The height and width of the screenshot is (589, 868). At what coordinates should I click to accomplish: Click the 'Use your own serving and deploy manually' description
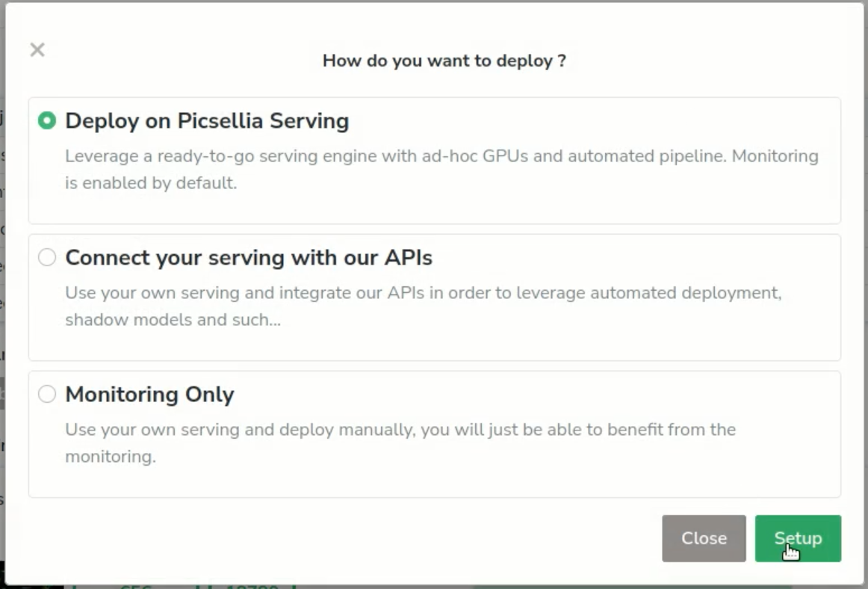401,442
